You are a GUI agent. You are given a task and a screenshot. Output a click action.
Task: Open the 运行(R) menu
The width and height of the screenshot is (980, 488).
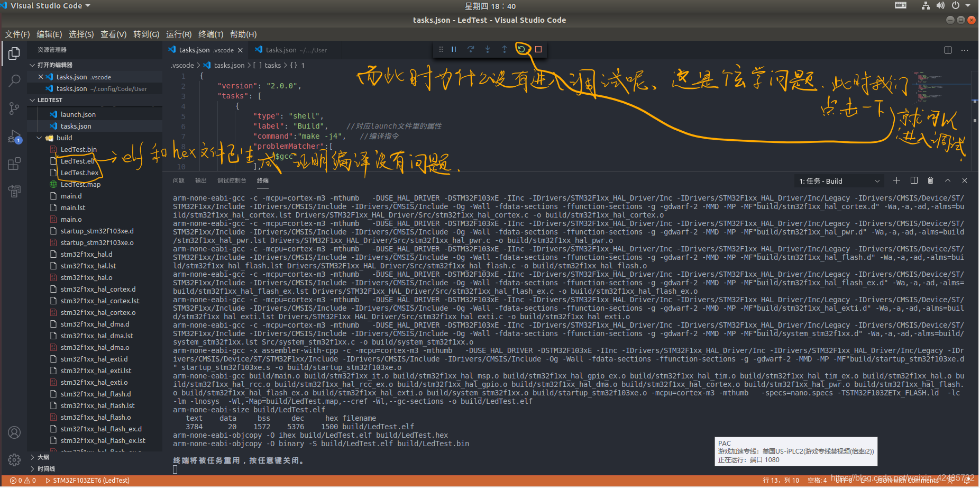pyautogui.click(x=179, y=34)
